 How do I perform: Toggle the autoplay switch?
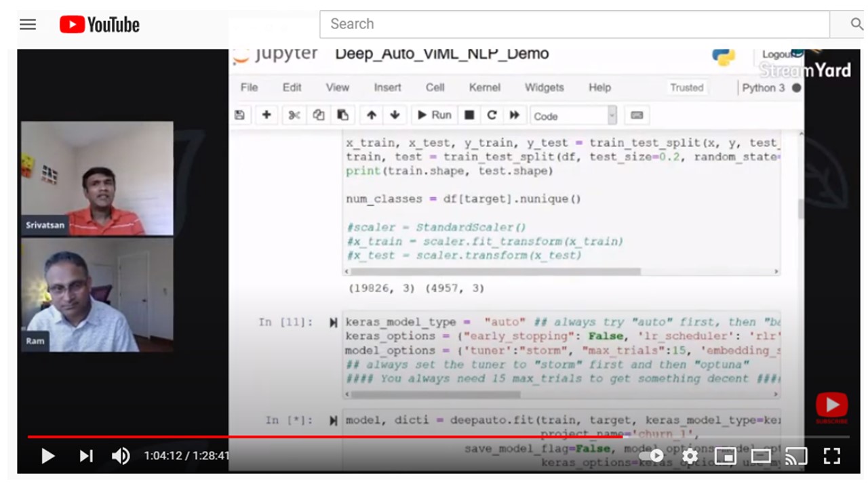tap(652, 456)
